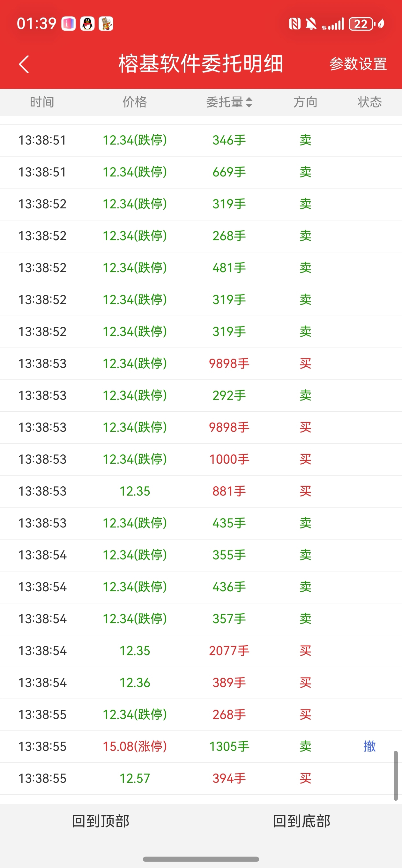Sort by 委托量 using the sort arrows

tap(249, 102)
